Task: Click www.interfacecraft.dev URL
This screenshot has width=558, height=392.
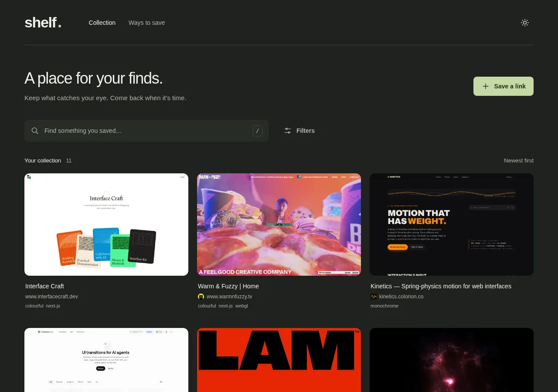Action: [x=51, y=297]
